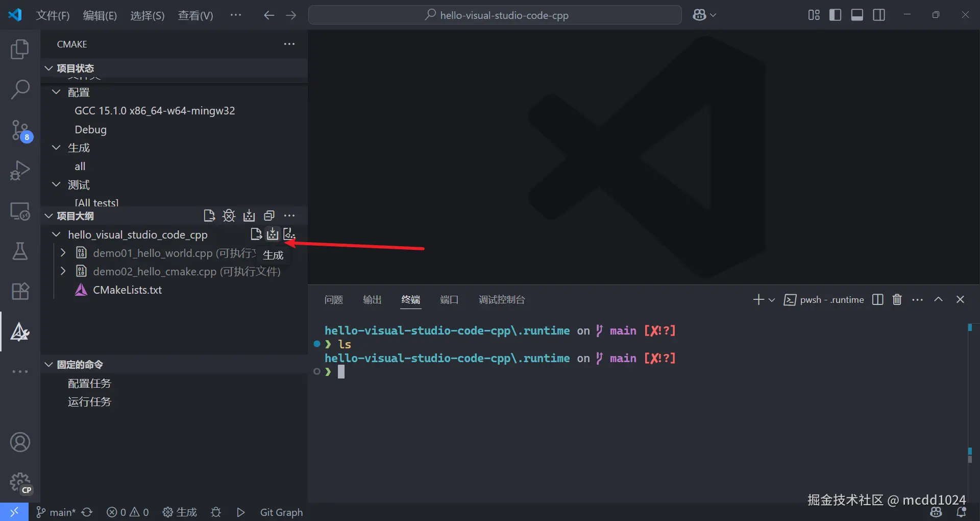Open more actions in terminal panel
Image resolution: width=980 pixels, height=521 pixels.
tap(917, 299)
